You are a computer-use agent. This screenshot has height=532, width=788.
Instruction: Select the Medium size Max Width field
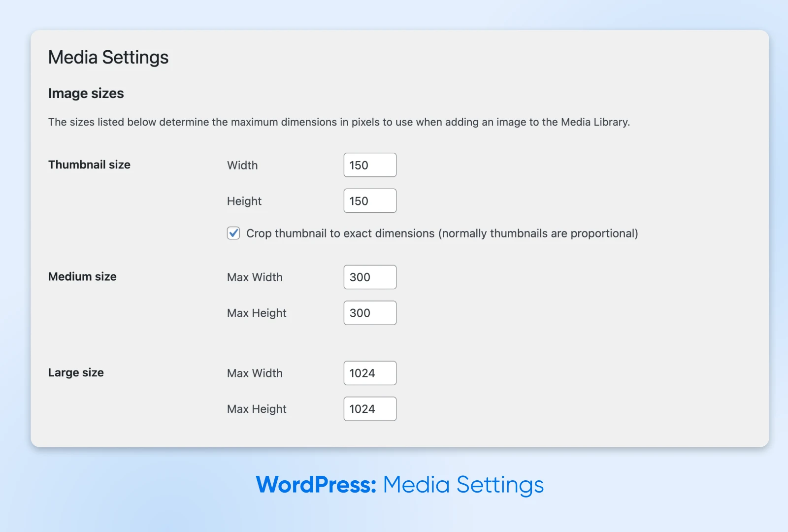coord(370,277)
